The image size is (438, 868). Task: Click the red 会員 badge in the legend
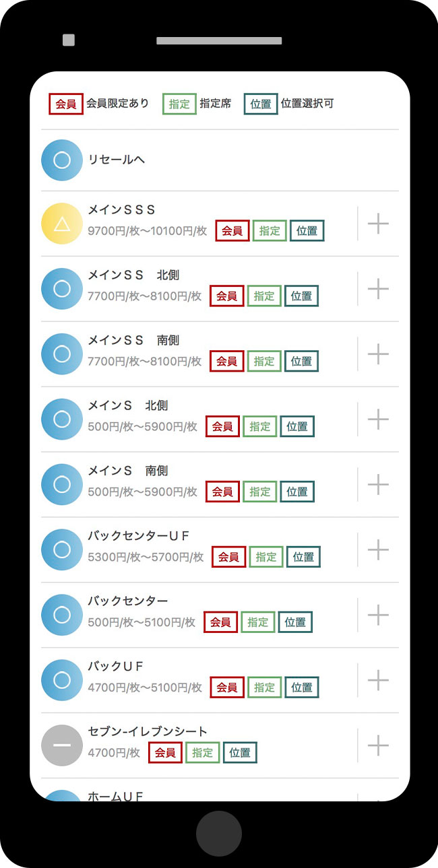pos(66,104)
